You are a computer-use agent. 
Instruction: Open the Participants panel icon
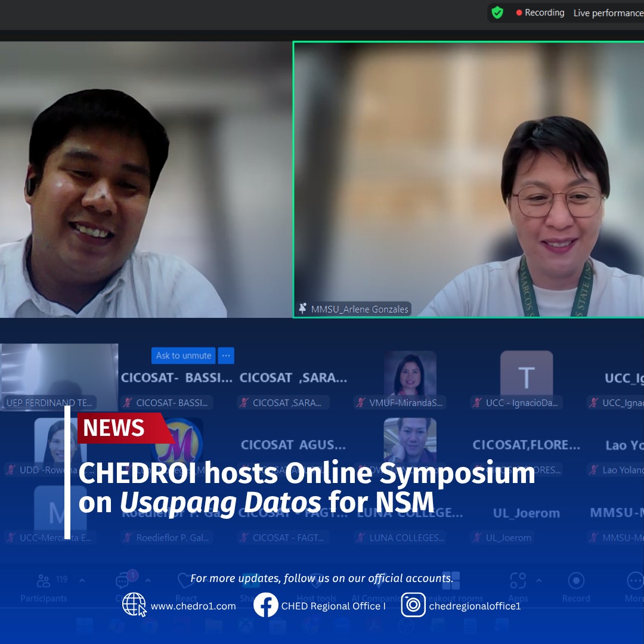coord(44,581)
